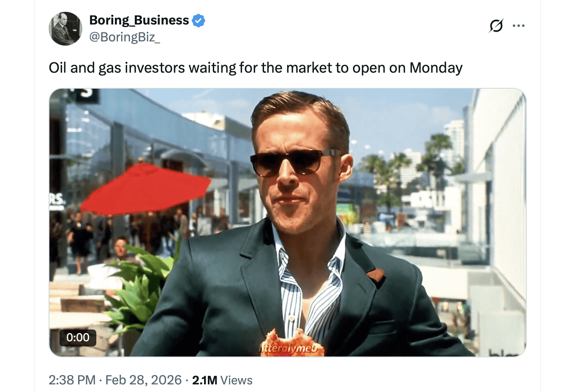Open the three-dot more options menu

pos(518,26)
